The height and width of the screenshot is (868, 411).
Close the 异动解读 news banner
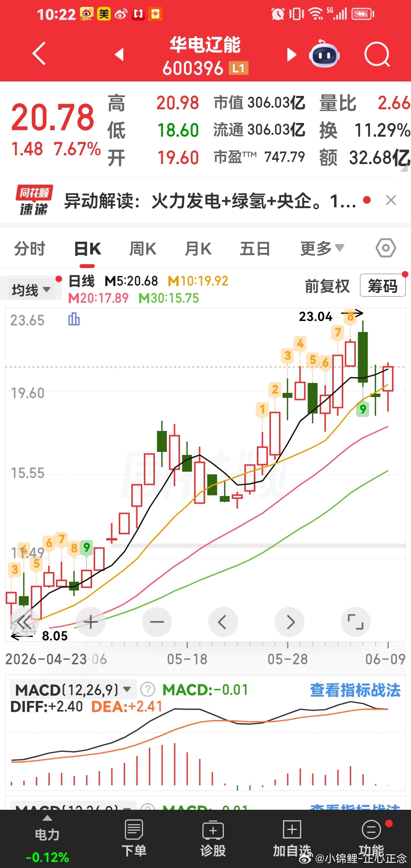[x=391, y=200]
